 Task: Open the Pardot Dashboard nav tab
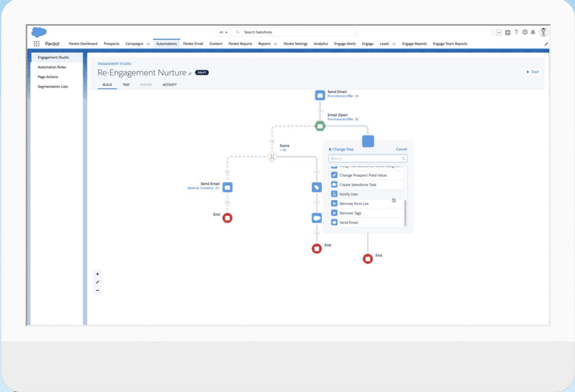pyautogui.click(x=83, y=44)
